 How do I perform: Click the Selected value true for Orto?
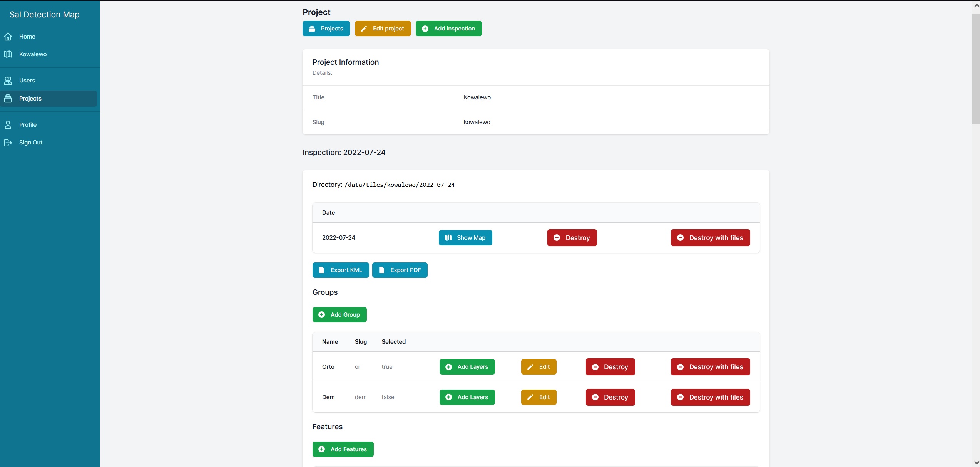coord(387,367)
